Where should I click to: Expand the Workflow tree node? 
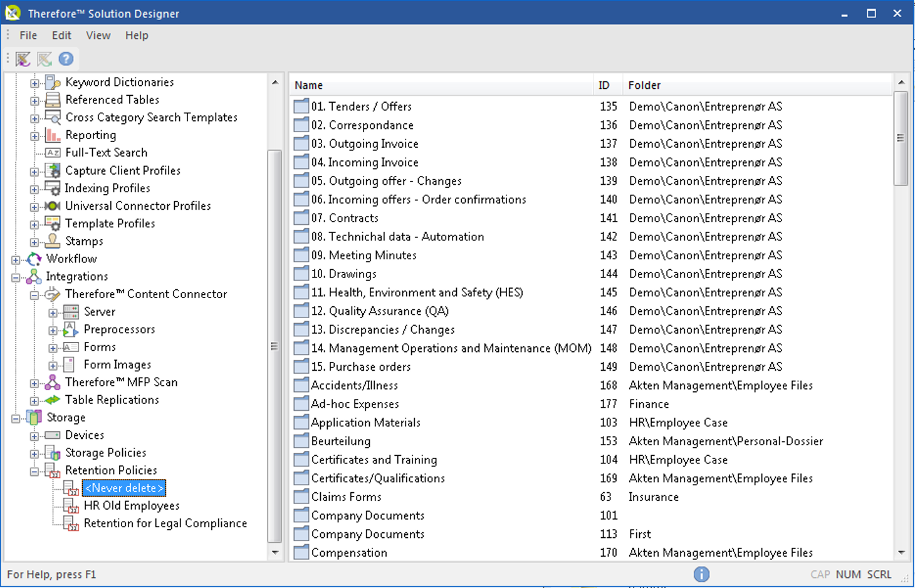[x=15, y=259]
